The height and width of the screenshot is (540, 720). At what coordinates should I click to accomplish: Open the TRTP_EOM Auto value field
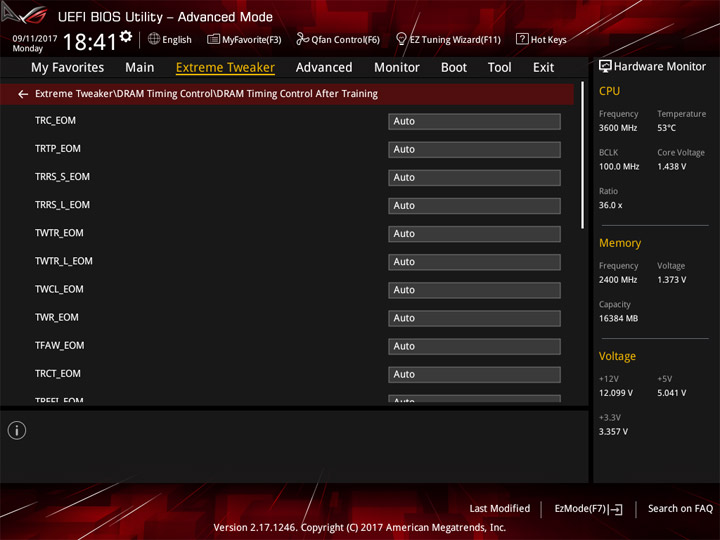click(474, 149)
